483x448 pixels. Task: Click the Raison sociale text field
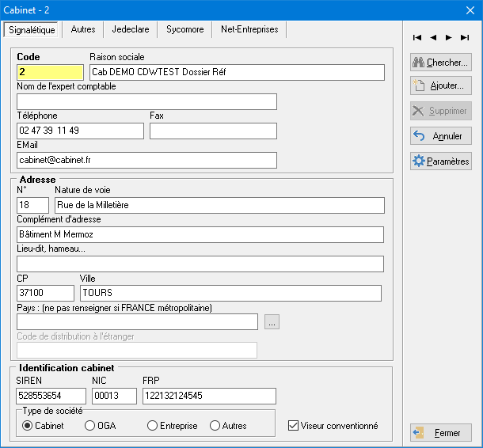click(236, 72)
